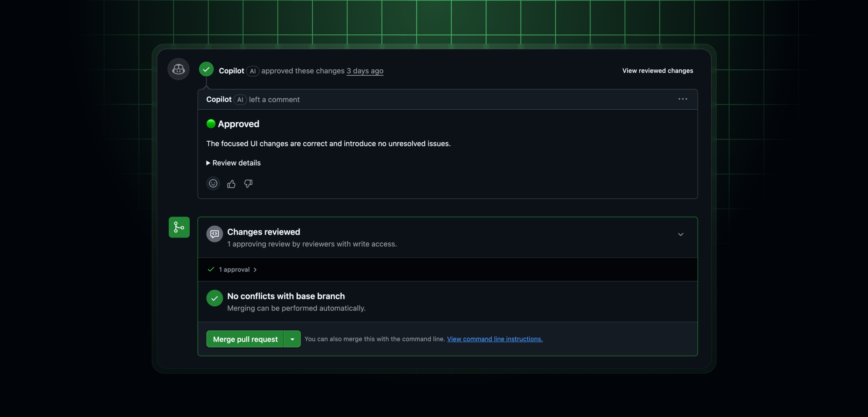Click the Copilot avatar icon

click(x=178, y=69)
